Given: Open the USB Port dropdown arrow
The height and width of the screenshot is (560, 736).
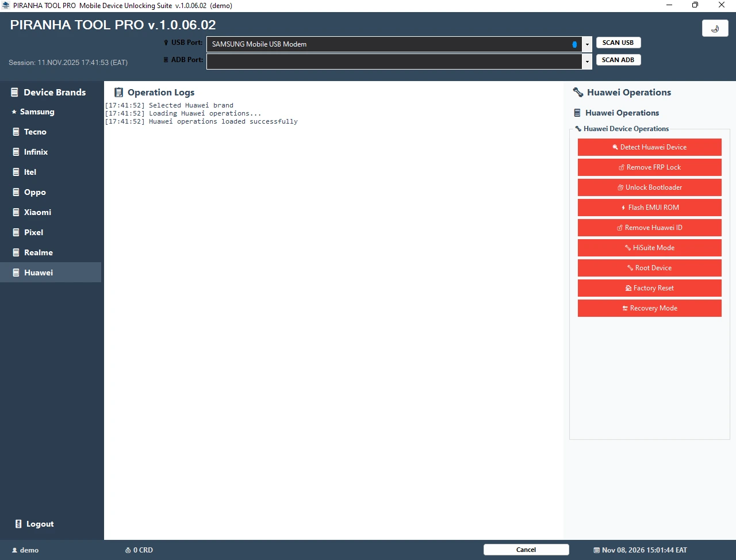Looking at the screenshot, I should point(587,44).
